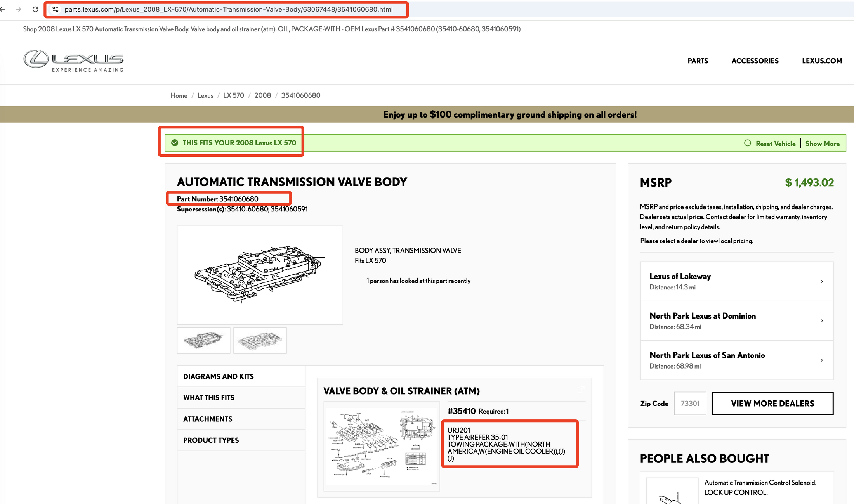This screenshot has height=504, width=854.
Task: Select the Lexus of Lakeway dealer
Action: point(737,281)
